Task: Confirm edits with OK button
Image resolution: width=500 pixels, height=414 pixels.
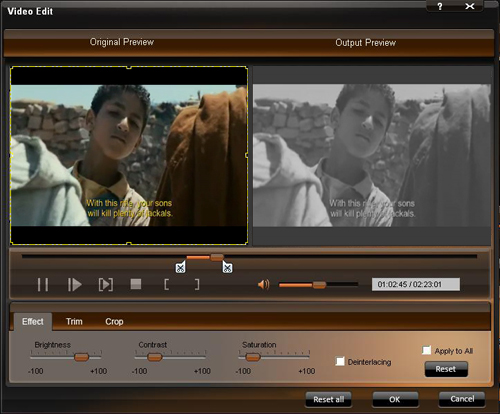Action: coord(395,399)
